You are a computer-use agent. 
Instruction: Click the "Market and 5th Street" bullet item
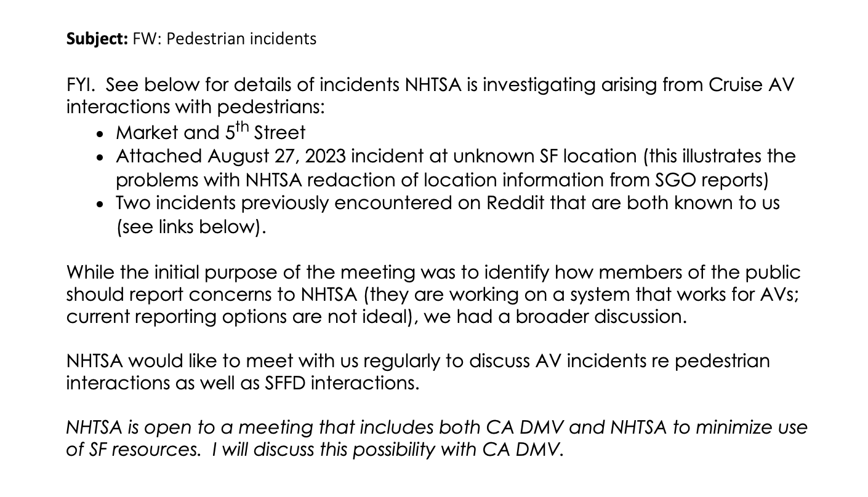click(x=210, y=133)
